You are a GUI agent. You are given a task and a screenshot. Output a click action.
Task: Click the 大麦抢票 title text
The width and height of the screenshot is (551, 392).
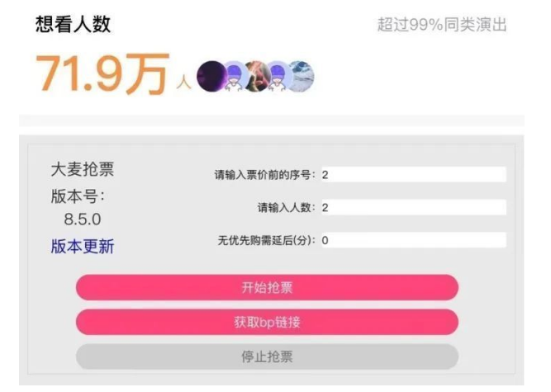click(x=83, y=169)
